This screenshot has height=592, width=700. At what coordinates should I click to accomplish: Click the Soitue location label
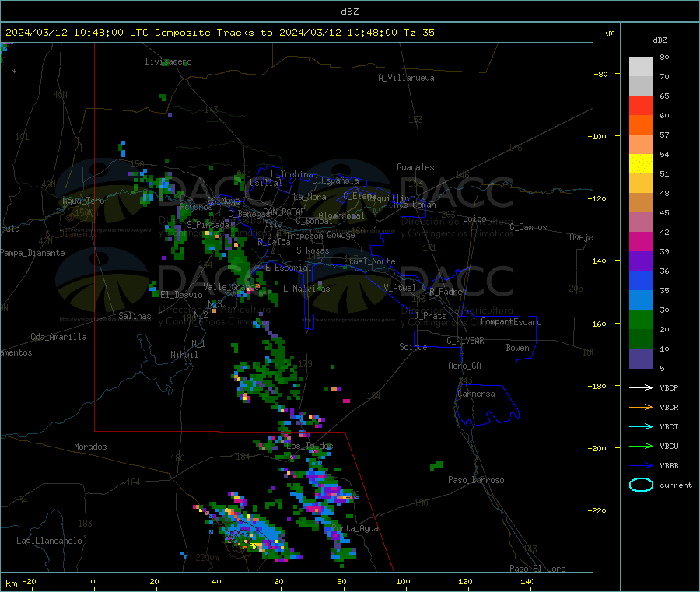(x=413, y=347)
